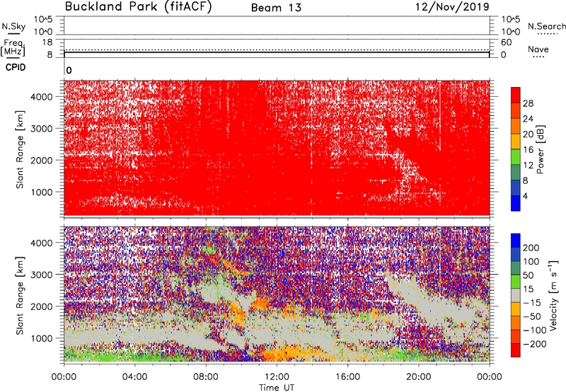Viewport: 566px width, 392px height.
Task: Select the gray −15 to 15 Velocity color segment
Action: click(x=516, y=295)
